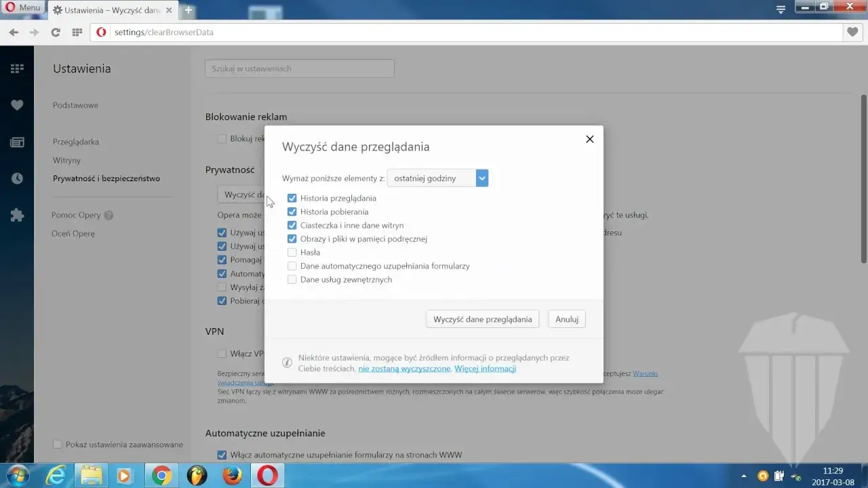Open History clock icon in sidebar
The width and height of the screenshot is (868, 488).
(x=17, y=178)
